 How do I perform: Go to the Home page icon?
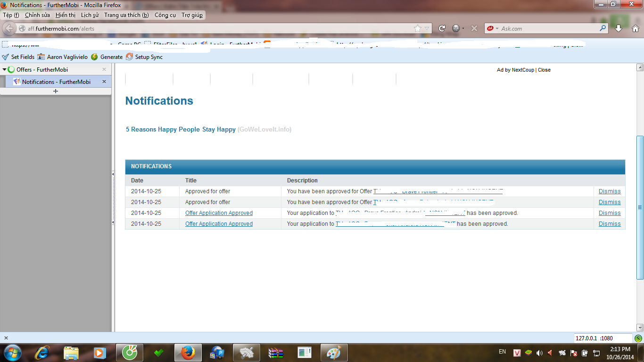tap(635, 28)
